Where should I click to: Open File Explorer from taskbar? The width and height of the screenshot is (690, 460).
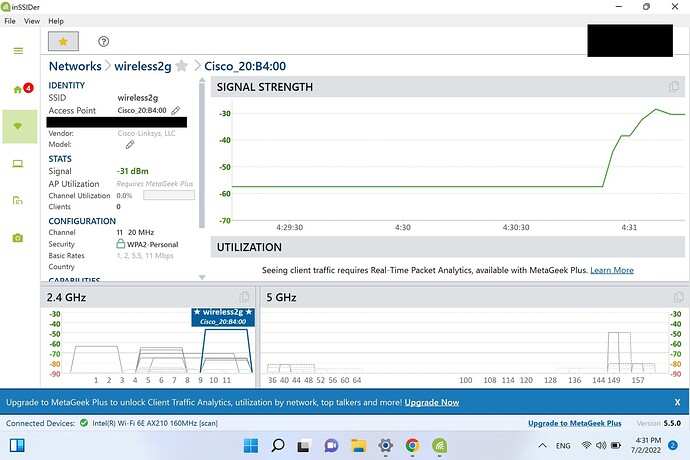(x=359, y=446)
